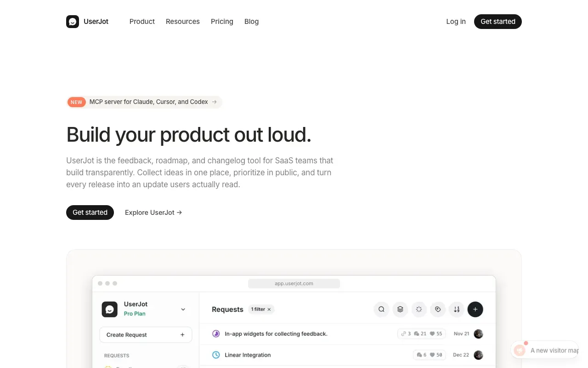Click the notification icon with red dot
The height and width of the screenshot is (368, 588).
pyautogui.click(x=520, y=351)
